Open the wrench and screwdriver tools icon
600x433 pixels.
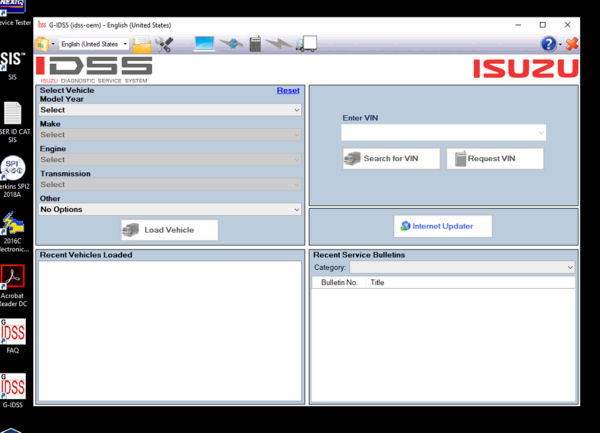[164, 44]
